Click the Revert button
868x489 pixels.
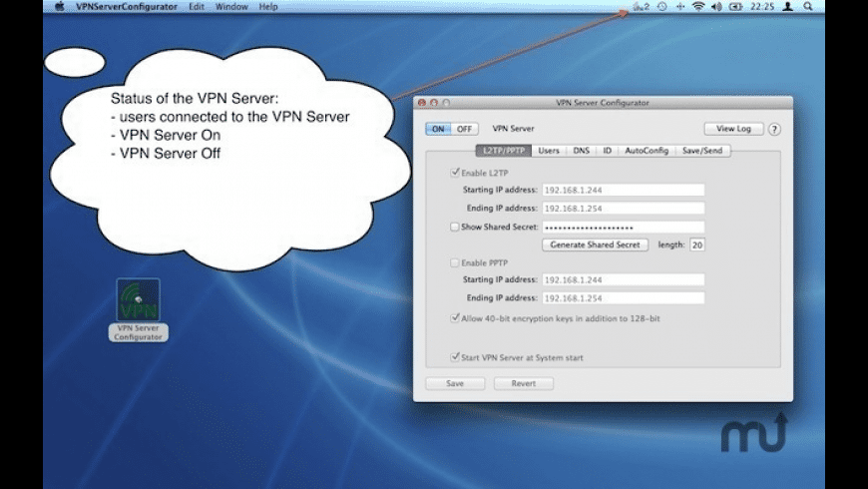pyautogui.click(x=524, y=383)
